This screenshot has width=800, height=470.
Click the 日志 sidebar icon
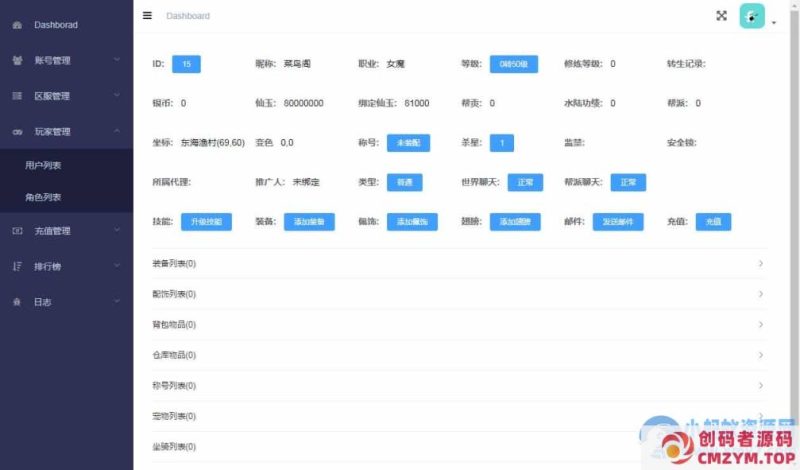coord(17,302)
